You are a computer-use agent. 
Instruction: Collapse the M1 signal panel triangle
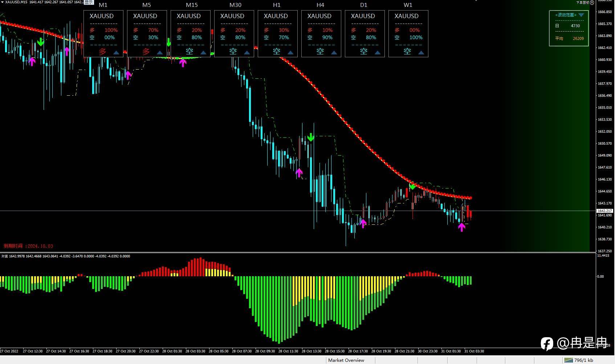[x=116, y=53]
